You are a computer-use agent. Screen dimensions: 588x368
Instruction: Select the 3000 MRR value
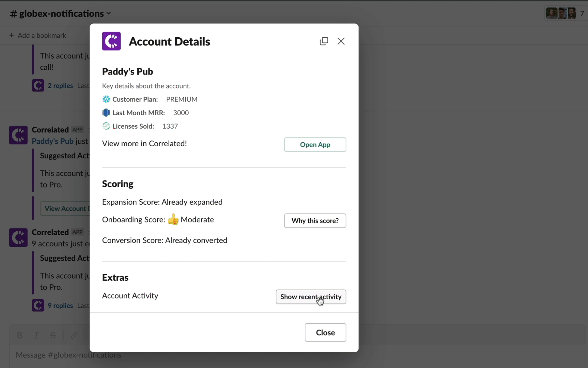[181, 113]
